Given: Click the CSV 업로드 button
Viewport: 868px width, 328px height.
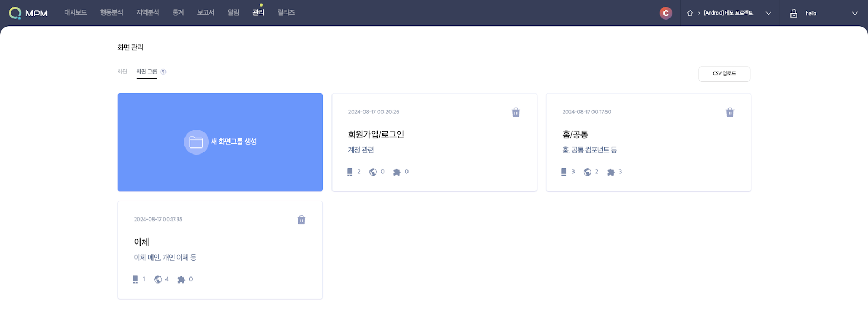Looking at the screenshot, I should point(724,74).
